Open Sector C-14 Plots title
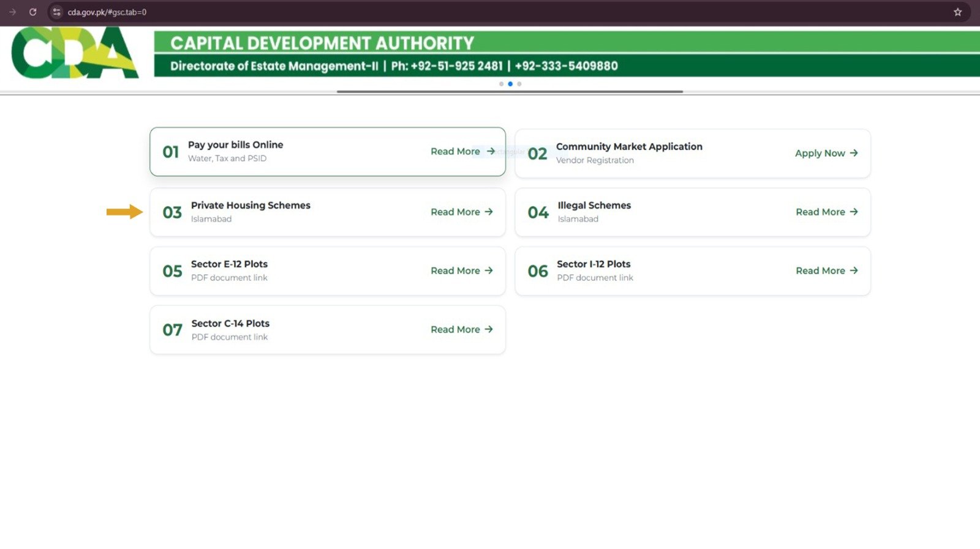This screenshot has width=980, height=549. (x=230, y=323)
